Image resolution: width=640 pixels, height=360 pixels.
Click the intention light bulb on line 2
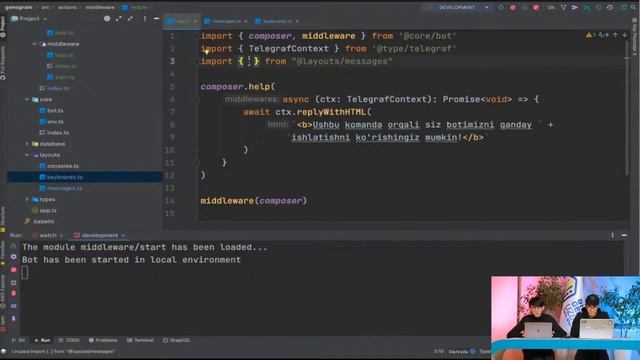click(207, 51)
